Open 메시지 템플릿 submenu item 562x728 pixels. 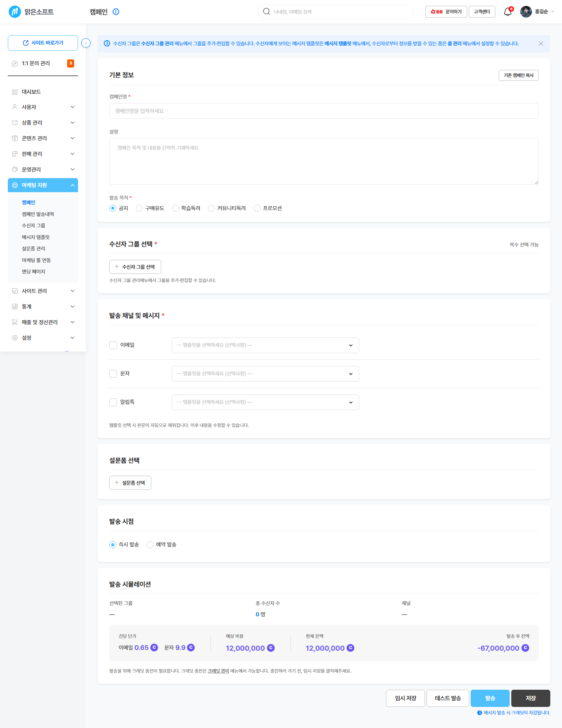[x=36, y=237]
